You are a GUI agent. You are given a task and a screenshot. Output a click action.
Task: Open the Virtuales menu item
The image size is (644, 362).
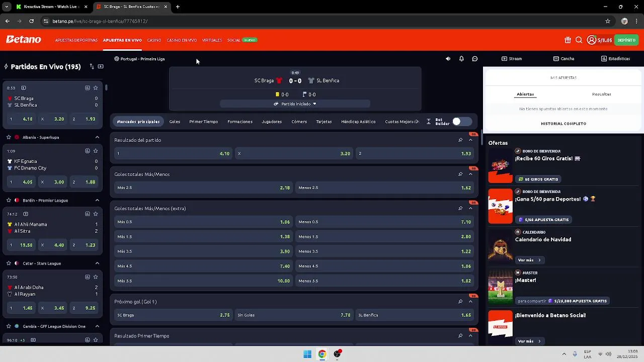tap(212, 40)
